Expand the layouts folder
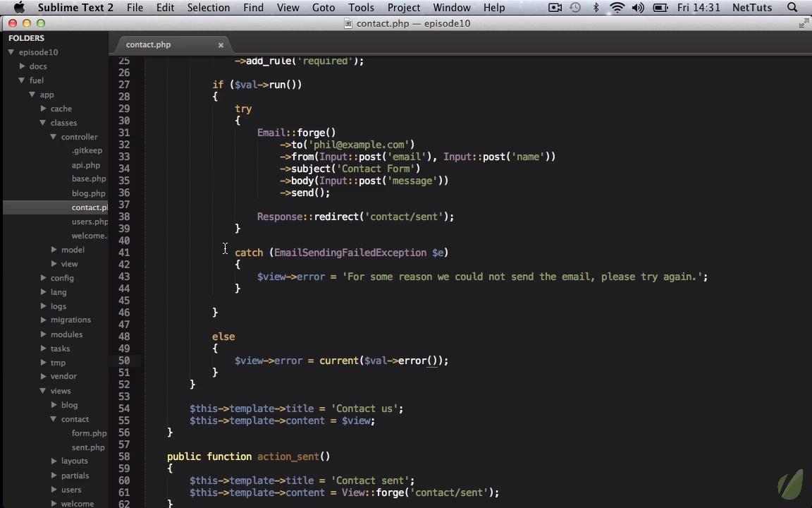This screenshot has height=508, width=812. click(x=54, y=461)
